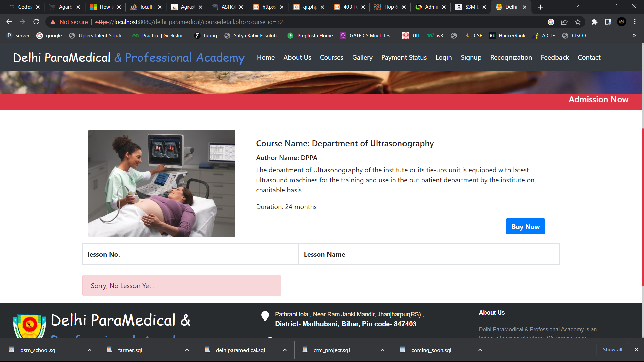
Task: Close the downloads bar
Action: (x=636, y=350)
